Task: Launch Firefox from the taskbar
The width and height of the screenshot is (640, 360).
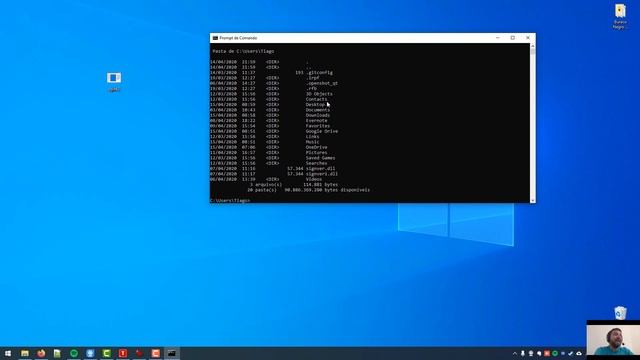Action: point(41,353)
